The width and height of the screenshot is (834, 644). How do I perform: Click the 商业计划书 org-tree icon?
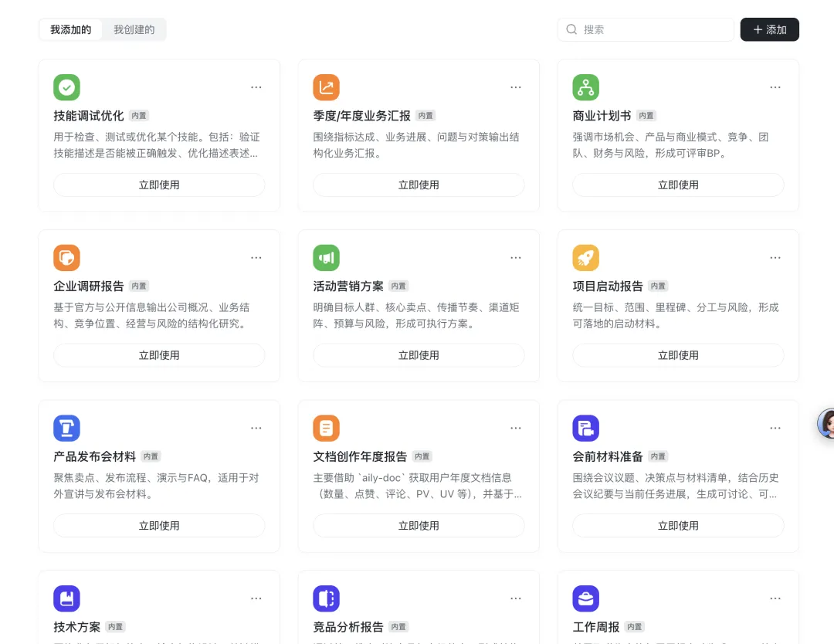click(x=585, y=87)
